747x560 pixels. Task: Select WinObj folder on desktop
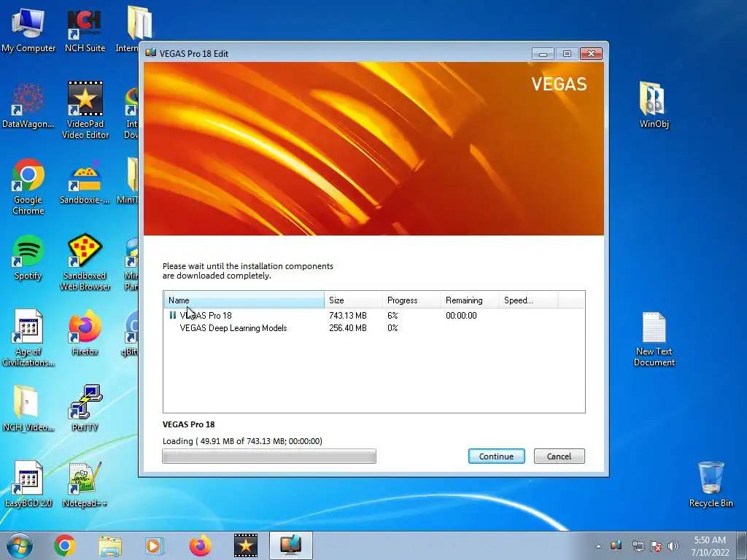[x=654, y=105]
